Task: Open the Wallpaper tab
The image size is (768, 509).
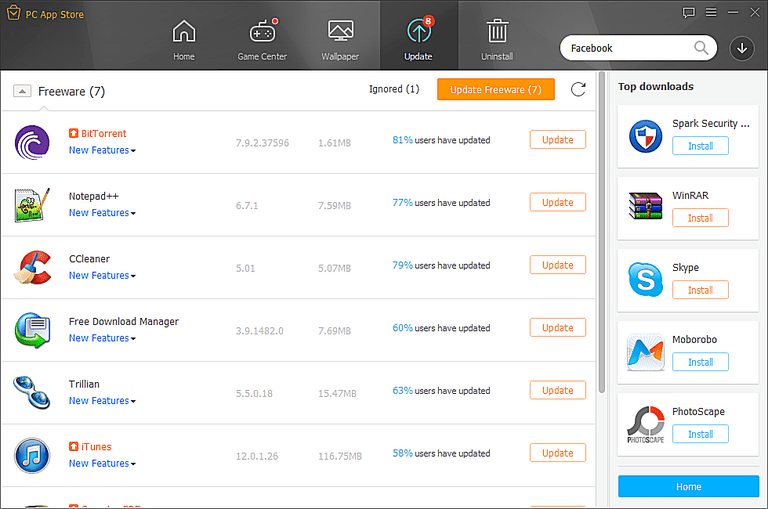Action: tap(340, 39)
